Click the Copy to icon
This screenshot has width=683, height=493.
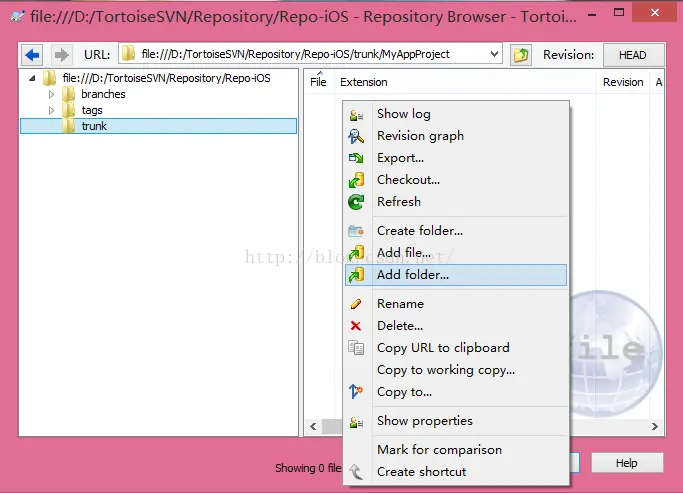click(x=356, y=392)
